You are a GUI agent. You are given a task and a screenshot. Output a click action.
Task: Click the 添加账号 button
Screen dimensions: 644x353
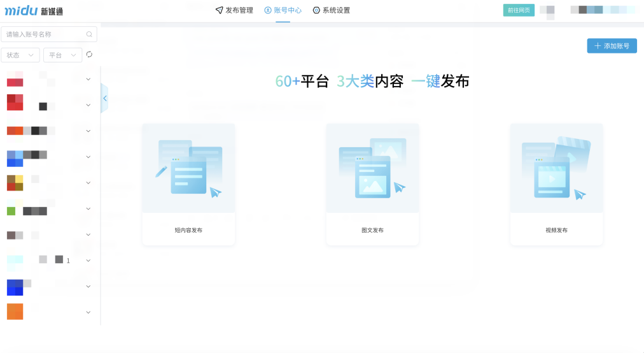(x=612, y=46)
